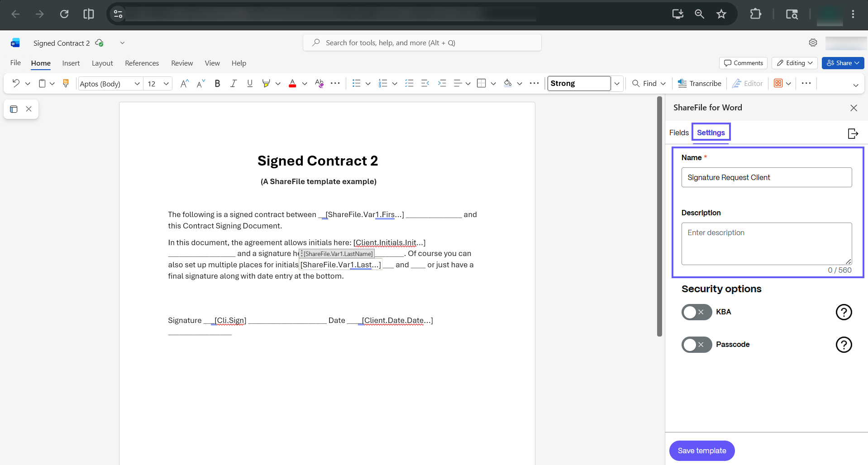The height and width of the screenshot is (465, 868).
Task: Click the Save template button
Action: click(702, 451)
